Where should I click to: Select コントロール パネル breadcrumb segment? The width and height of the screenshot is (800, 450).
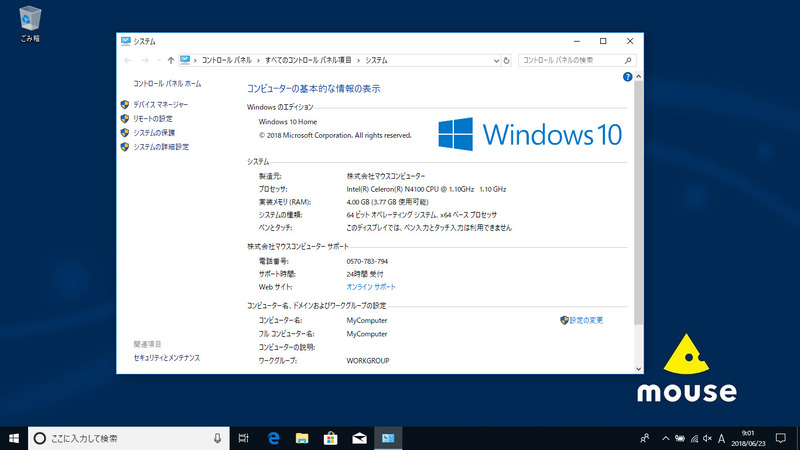coord(227,60)
